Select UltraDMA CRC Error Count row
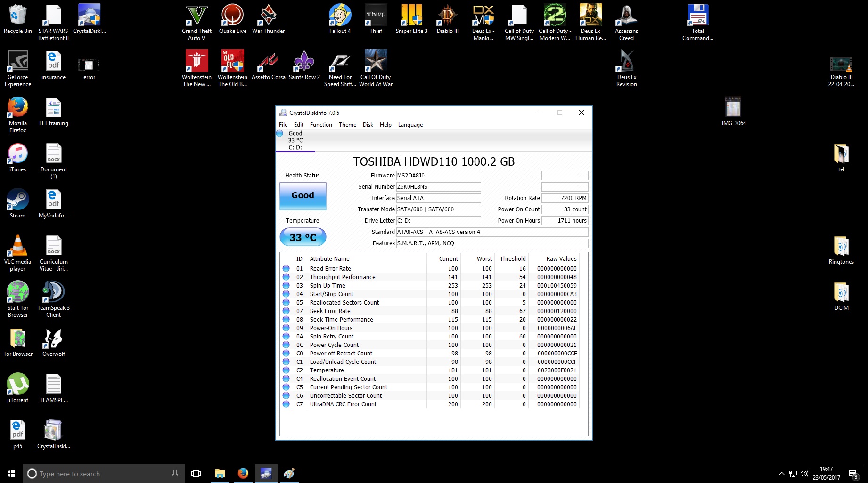 pyautogui.click(x=431, y=404)
